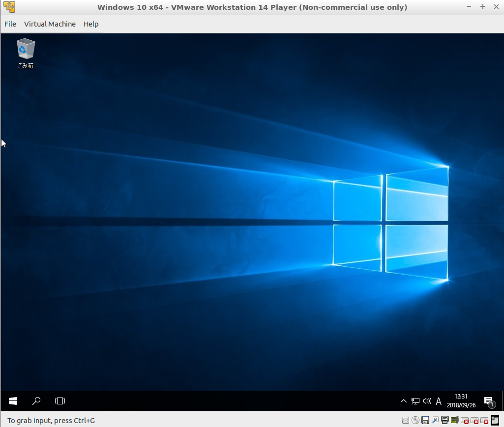Screen dimensions: 504x427
Task: Open the Virtual Machine menu
Action: coord(50,24)
